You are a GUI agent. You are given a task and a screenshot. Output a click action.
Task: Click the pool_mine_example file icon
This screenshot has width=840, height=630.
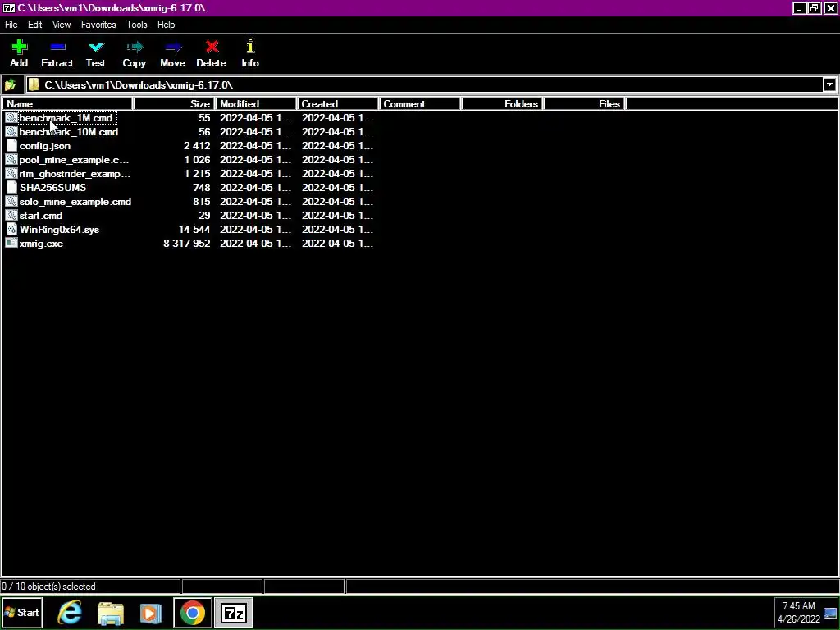click(x=11, y=160)
